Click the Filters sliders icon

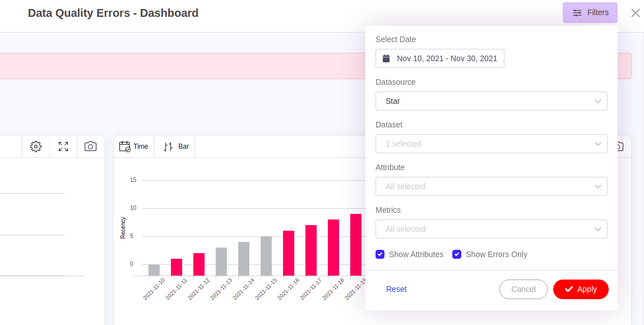(x=577, y=13)
